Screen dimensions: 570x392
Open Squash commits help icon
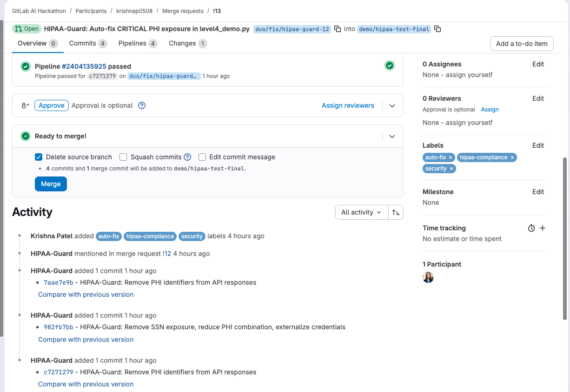coord(187,157)
